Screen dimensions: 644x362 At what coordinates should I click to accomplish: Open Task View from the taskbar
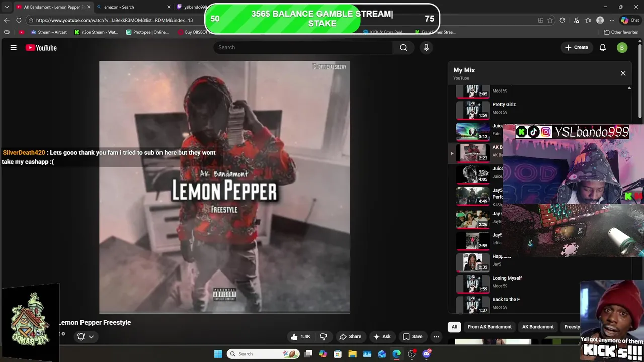tap(308, 354)
